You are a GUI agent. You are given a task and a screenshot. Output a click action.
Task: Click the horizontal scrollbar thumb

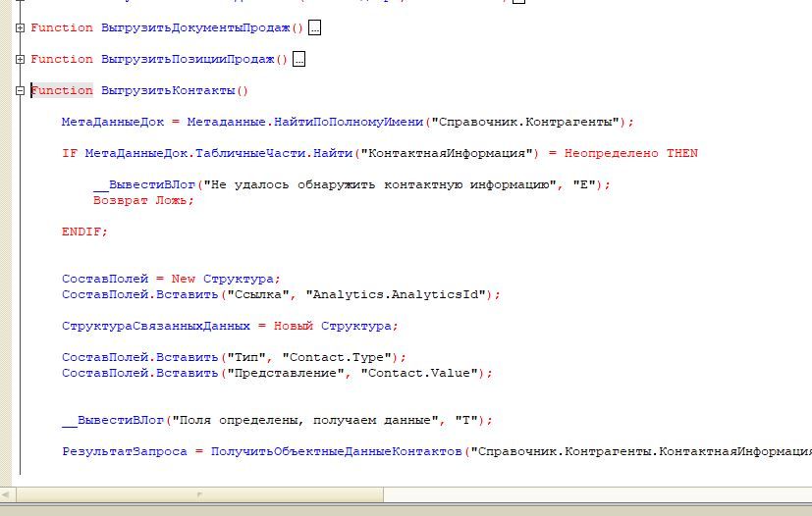click(x=200, y=494)
